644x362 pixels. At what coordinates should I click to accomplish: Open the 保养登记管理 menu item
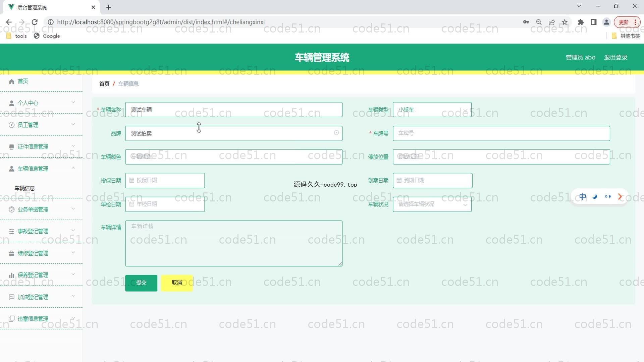pos(33,275)
